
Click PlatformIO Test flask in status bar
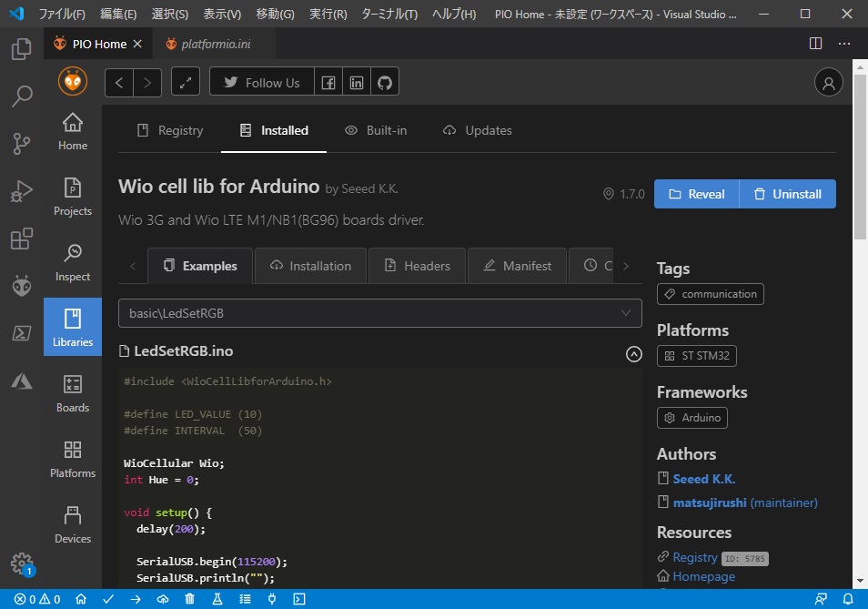(217, 599)
